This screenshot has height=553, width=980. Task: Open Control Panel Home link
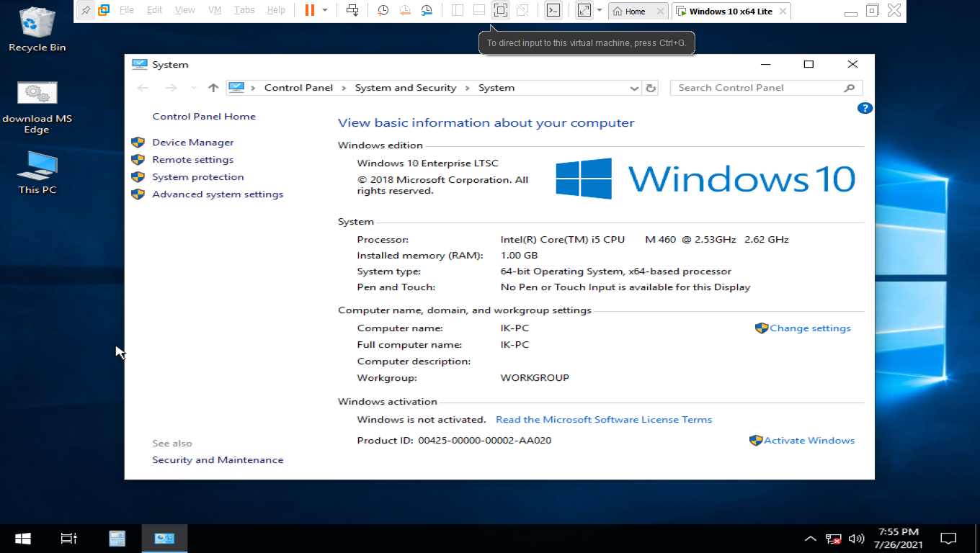[204, 117]
